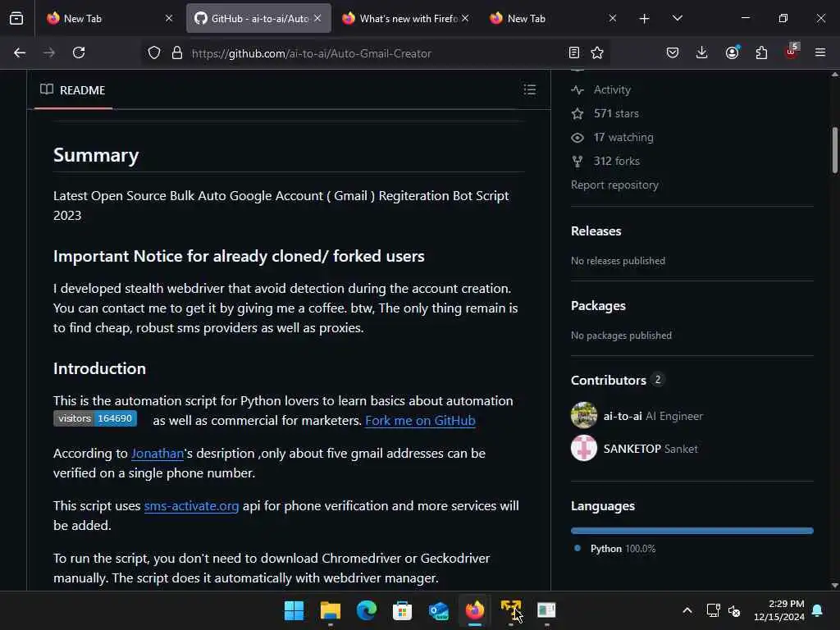840x630 pixels.
Task: List all tabs dropdown arrow
Action: click(x=677, y=18)
